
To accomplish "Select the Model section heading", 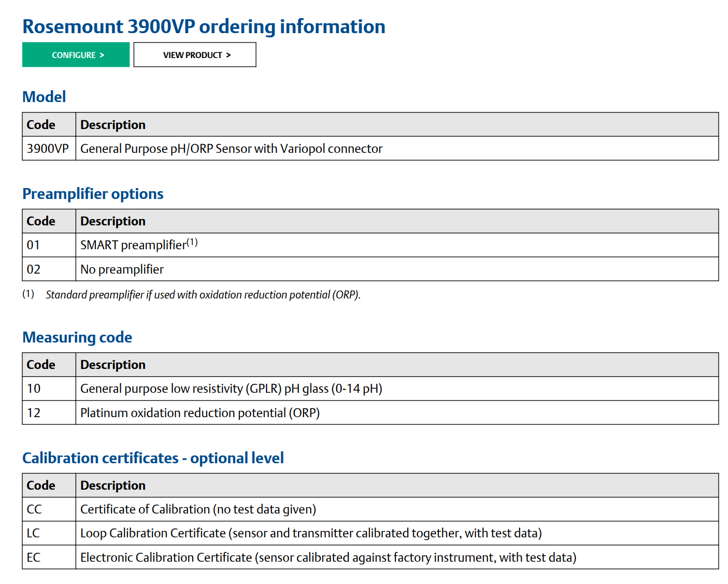I will pos(44,97).
